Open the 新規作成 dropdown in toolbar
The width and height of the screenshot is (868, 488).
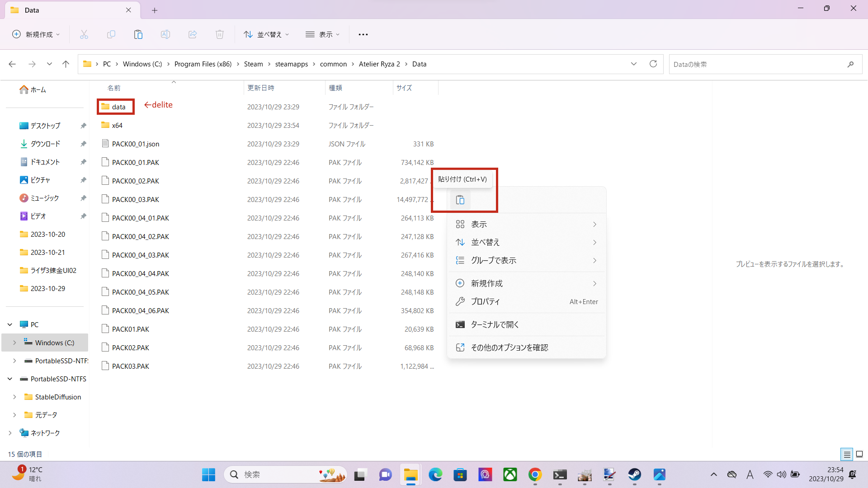[x=36, y=34]
